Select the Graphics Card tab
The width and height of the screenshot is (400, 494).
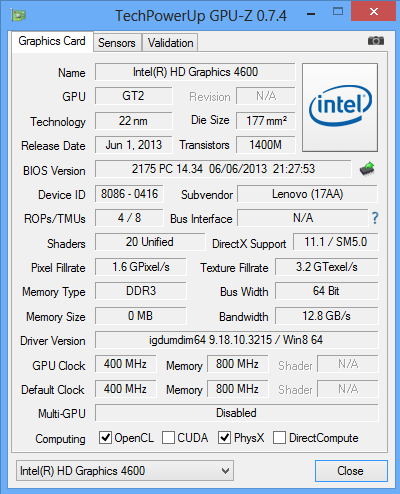pyautogui.click(x=52, y=42)
